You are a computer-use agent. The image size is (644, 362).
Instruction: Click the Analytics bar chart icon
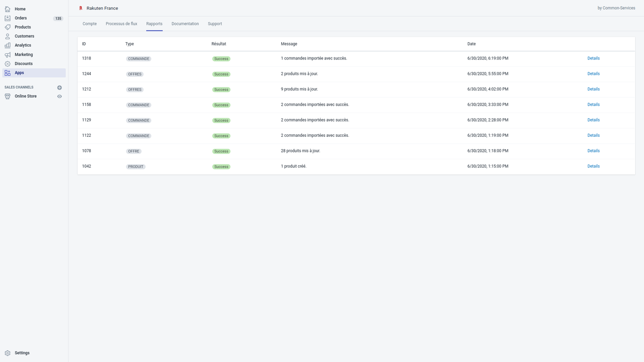[x=8, y=45]
